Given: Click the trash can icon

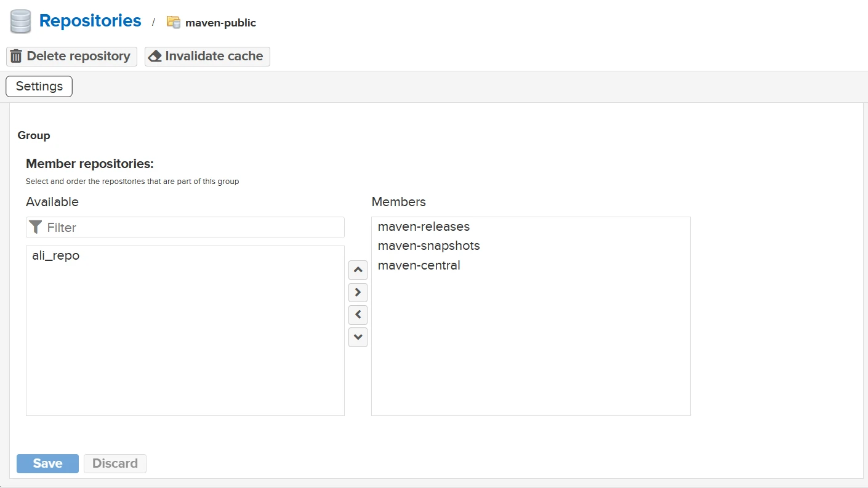Looking at the screenshot, I should coord(17,56).
